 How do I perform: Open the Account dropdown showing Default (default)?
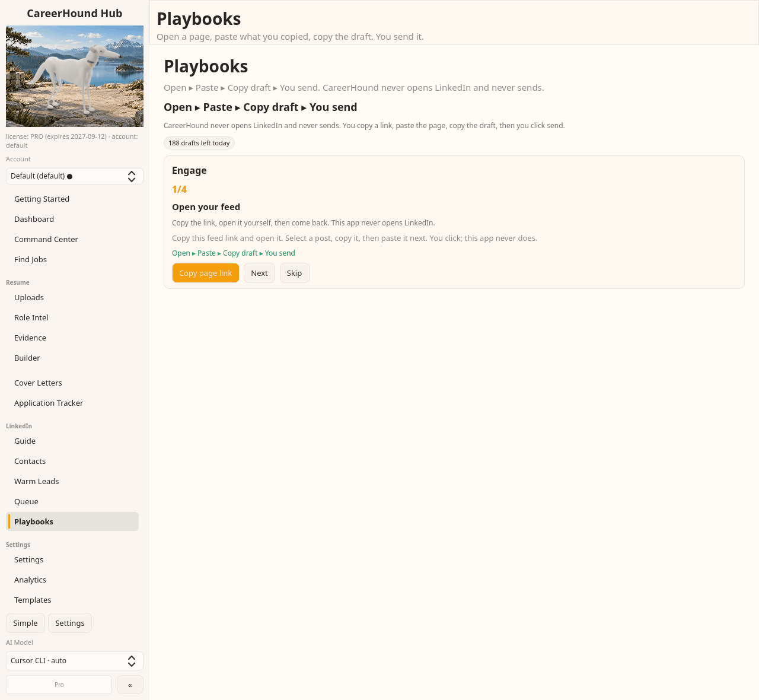coord(75,176)
